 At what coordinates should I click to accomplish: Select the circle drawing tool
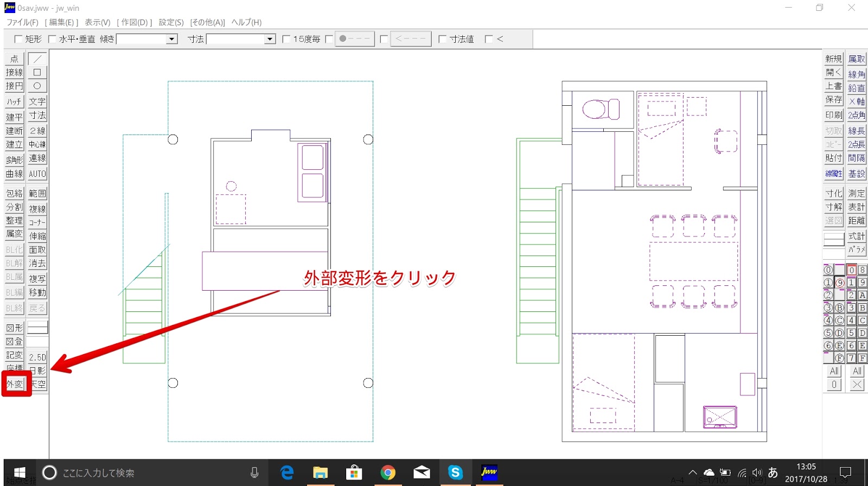(x=37, y=86)
